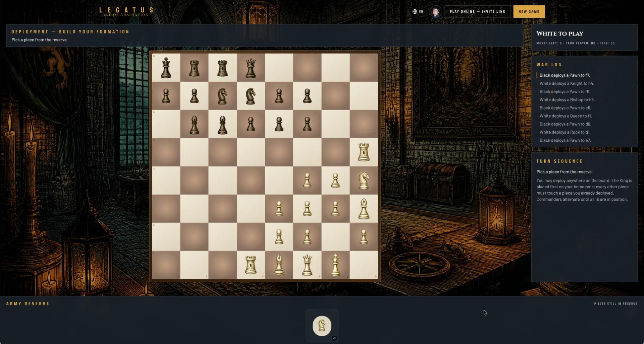Select the black bishop on c6
This screenshot has height=344, width=644.
(222, 124)
